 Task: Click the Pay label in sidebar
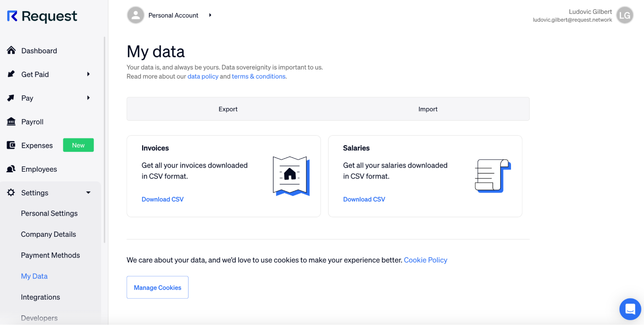point(27,98)
